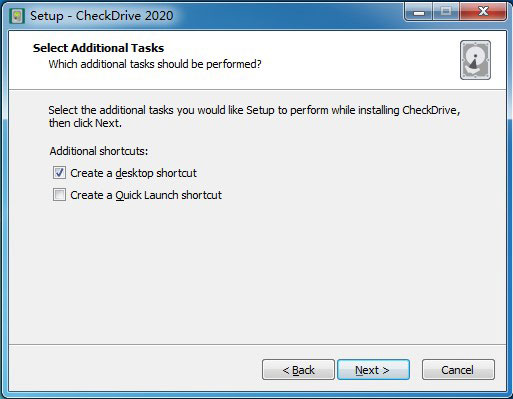Click the 'then click Next.' instruction line
Screen dimensions: 513x399
pos(85,123)
